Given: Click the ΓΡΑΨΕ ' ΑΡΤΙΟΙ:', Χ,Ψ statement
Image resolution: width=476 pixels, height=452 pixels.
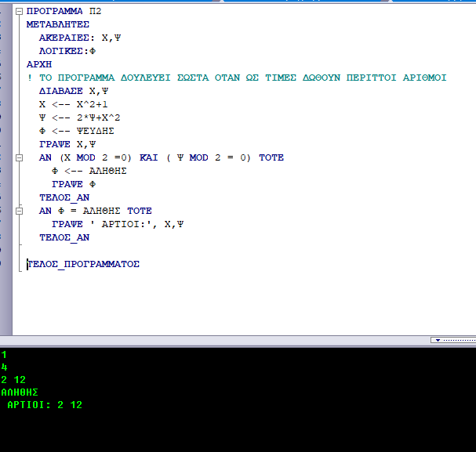Looking at the screenshot, I should pos(118,224).
